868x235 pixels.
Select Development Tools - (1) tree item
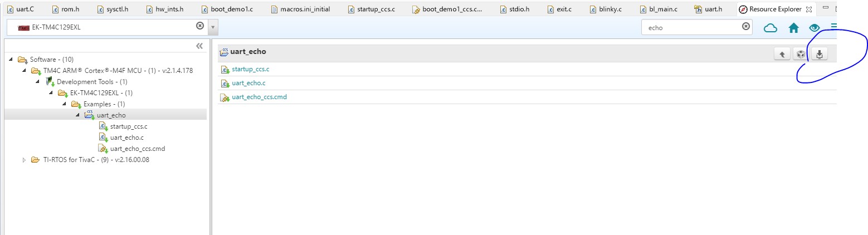click(92, 82)
